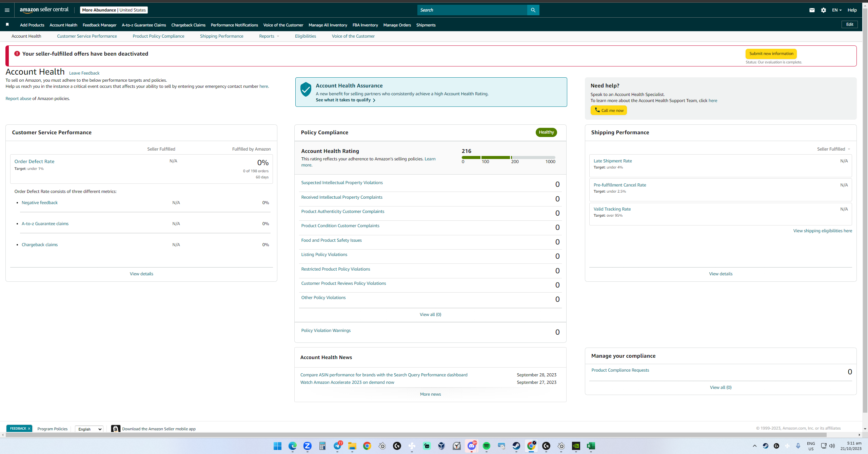This screenshot has width=868, height=454.
Task: Open Suspected Intellectual Property Violations
Action: 342,183
